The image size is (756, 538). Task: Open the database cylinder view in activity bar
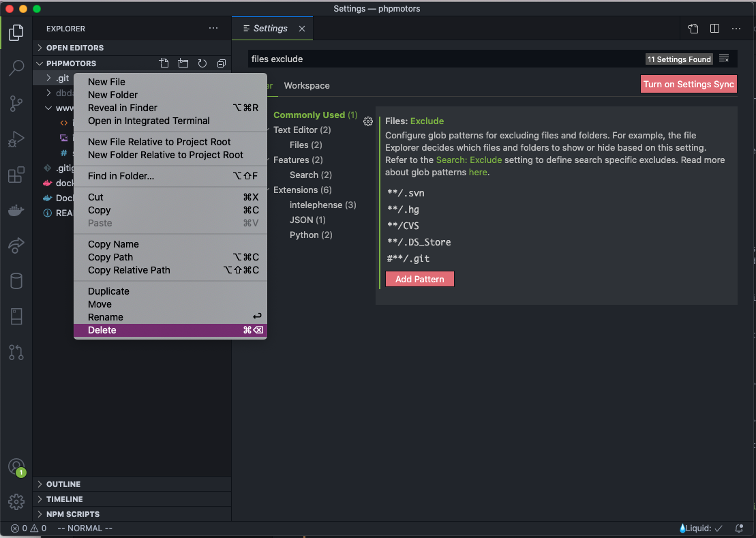pos(16,281)
